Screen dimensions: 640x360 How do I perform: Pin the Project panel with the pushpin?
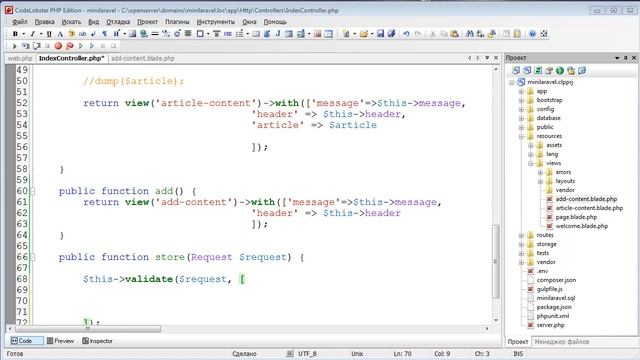tap(625, 58)
